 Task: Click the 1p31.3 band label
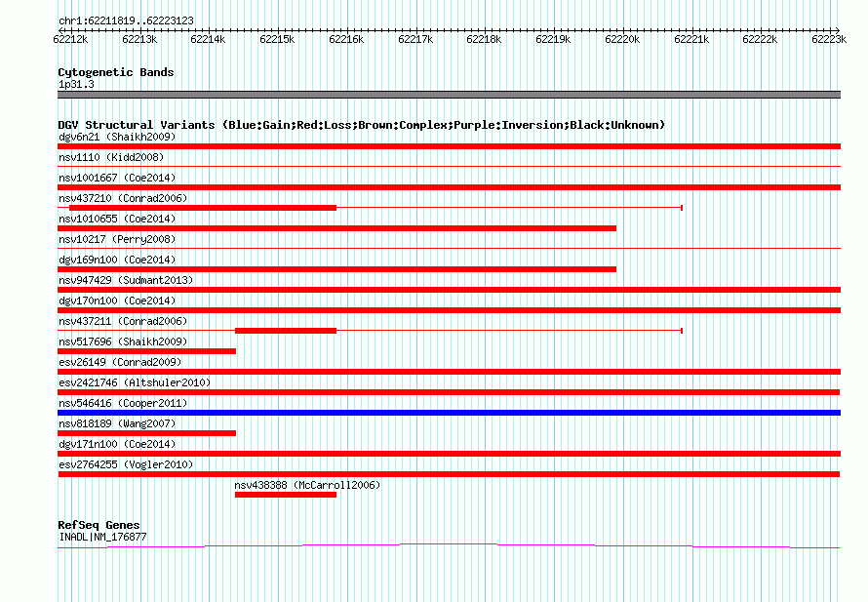click(x=76, y=84)
